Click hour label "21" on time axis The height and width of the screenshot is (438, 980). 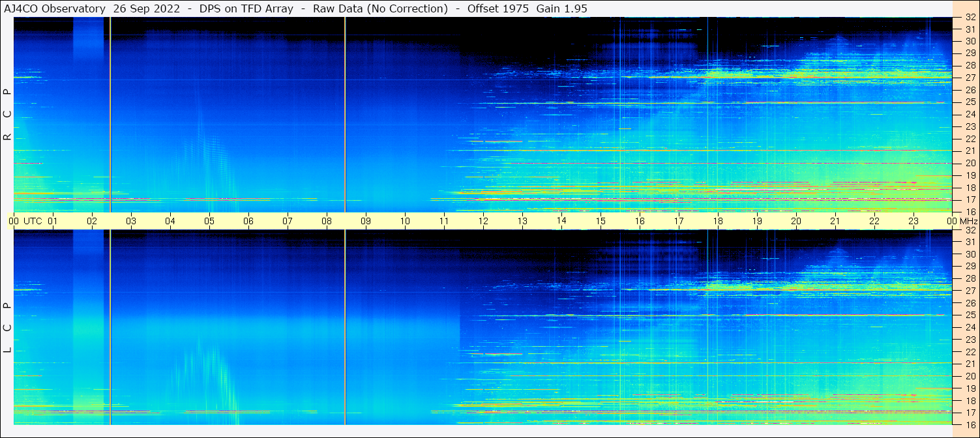tap(835, 221)
